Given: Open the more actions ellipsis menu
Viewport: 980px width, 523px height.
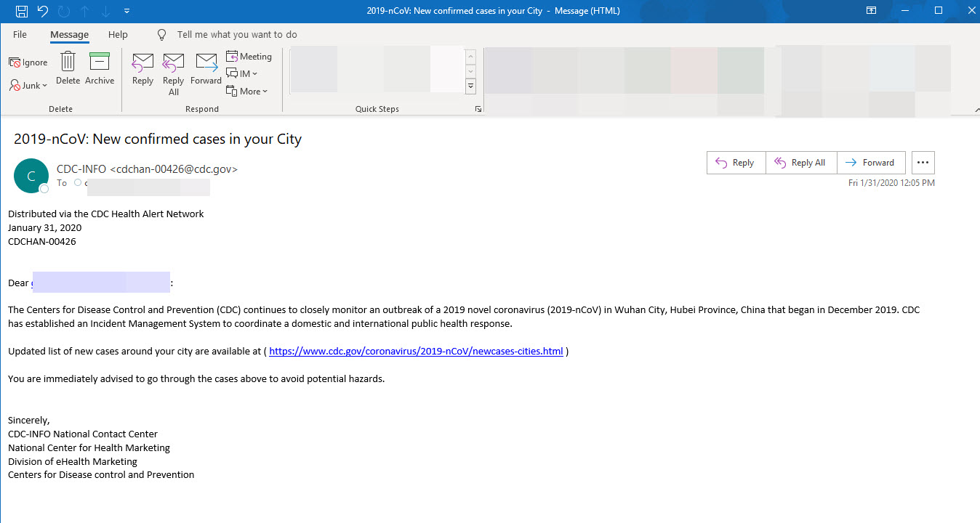Looking at the screenshot, I should 923,163.
